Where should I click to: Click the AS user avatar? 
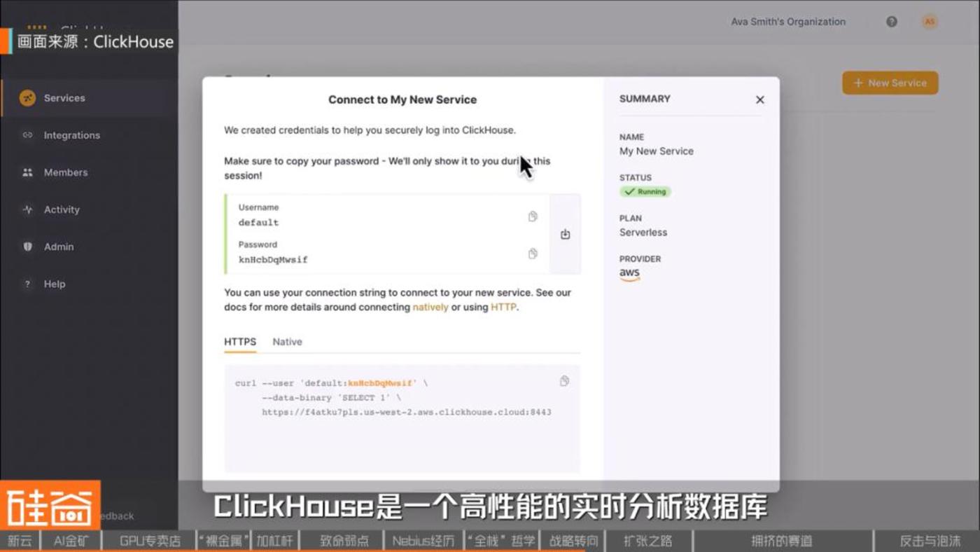click(930, 22)
